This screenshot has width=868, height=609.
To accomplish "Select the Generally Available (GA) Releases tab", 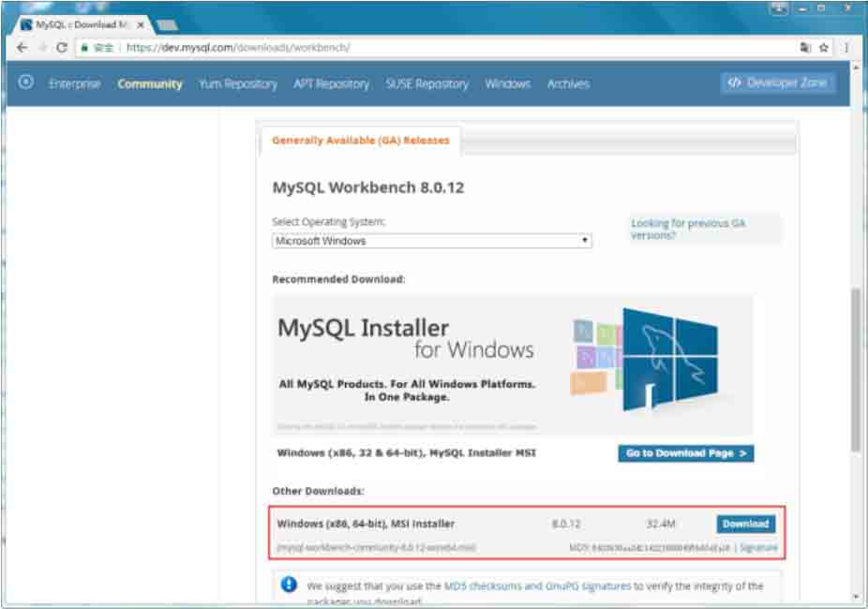I will tap(360, 141).
